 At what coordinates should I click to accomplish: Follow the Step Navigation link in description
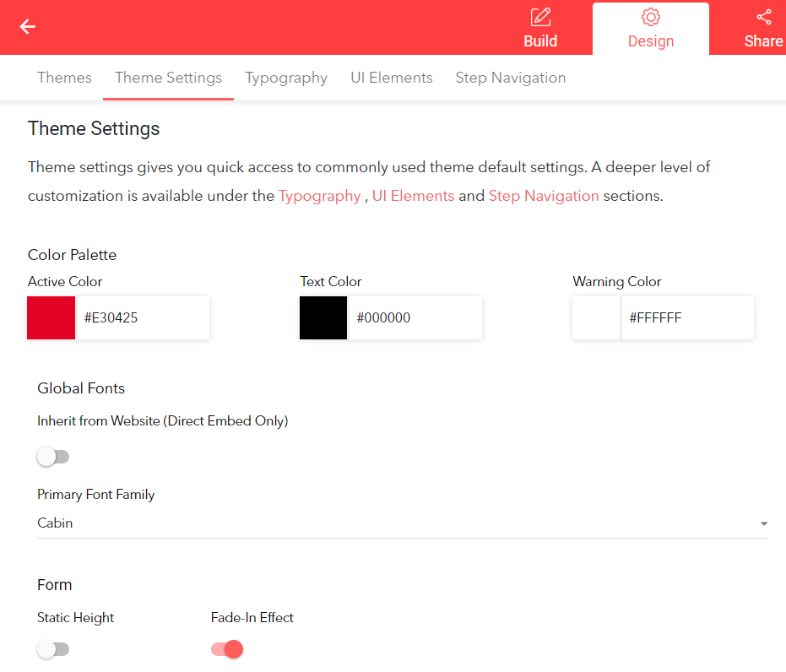click(x=544, y=196)
